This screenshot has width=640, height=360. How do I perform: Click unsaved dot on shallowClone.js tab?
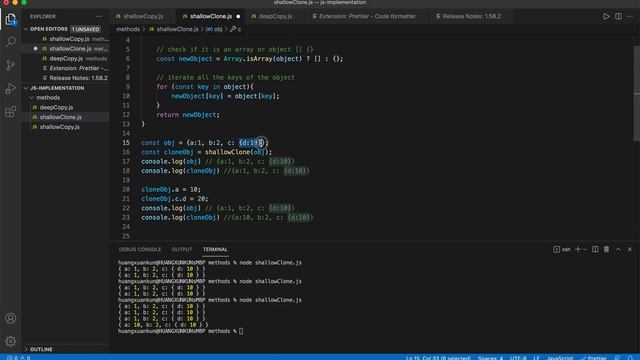pos(238,16)
